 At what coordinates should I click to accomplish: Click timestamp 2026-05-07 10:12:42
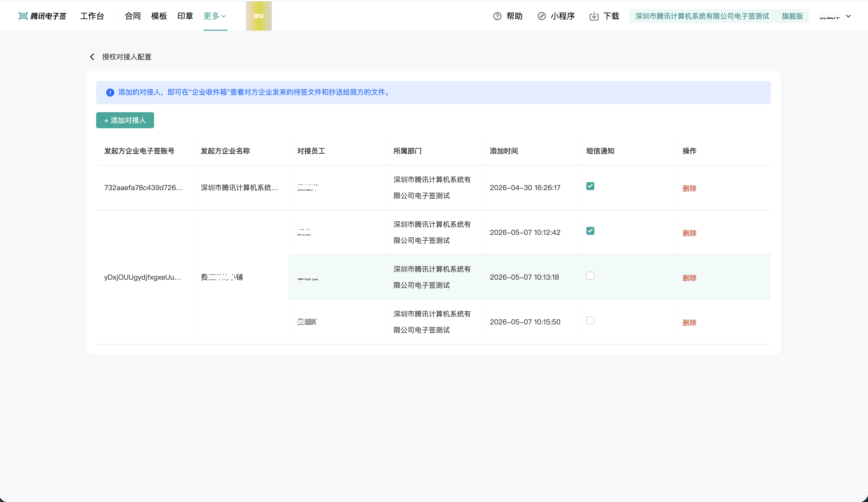(x=525, y=233)
